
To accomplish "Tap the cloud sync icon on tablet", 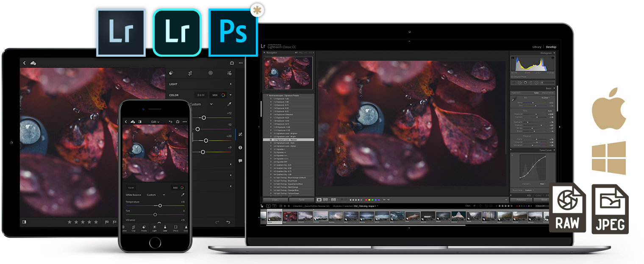I will (x=33, y=63).
